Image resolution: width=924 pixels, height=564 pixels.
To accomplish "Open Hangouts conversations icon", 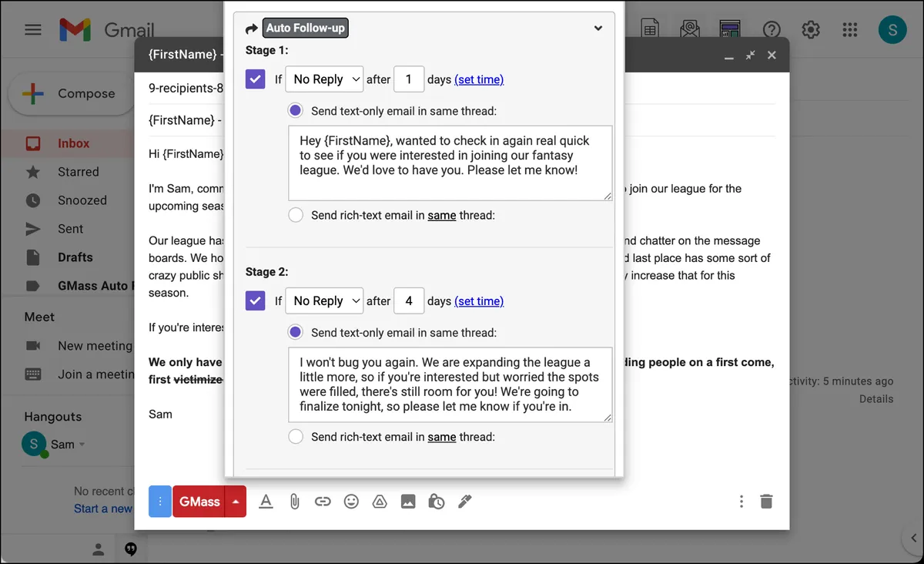I will [x=131, y=549].
